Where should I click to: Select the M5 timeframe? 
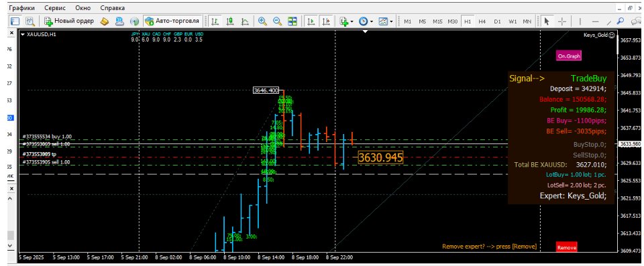click(x=422, y=21)
